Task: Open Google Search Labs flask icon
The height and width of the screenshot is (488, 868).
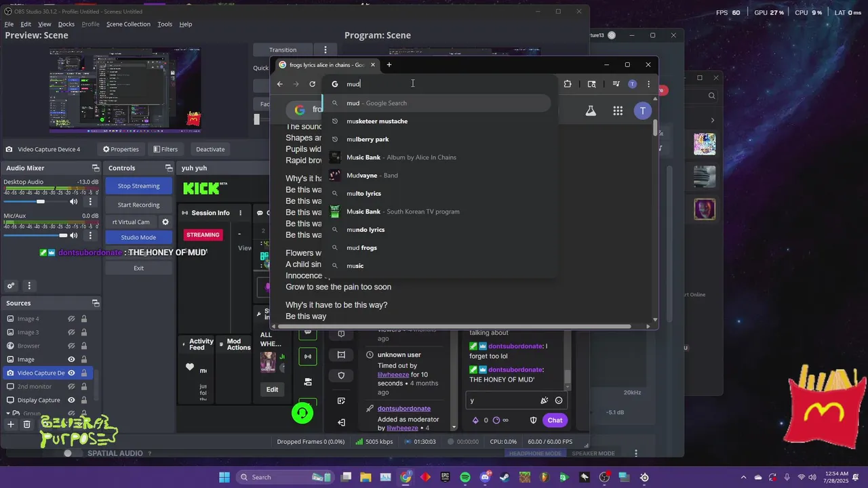Action: tap(591, 110)
